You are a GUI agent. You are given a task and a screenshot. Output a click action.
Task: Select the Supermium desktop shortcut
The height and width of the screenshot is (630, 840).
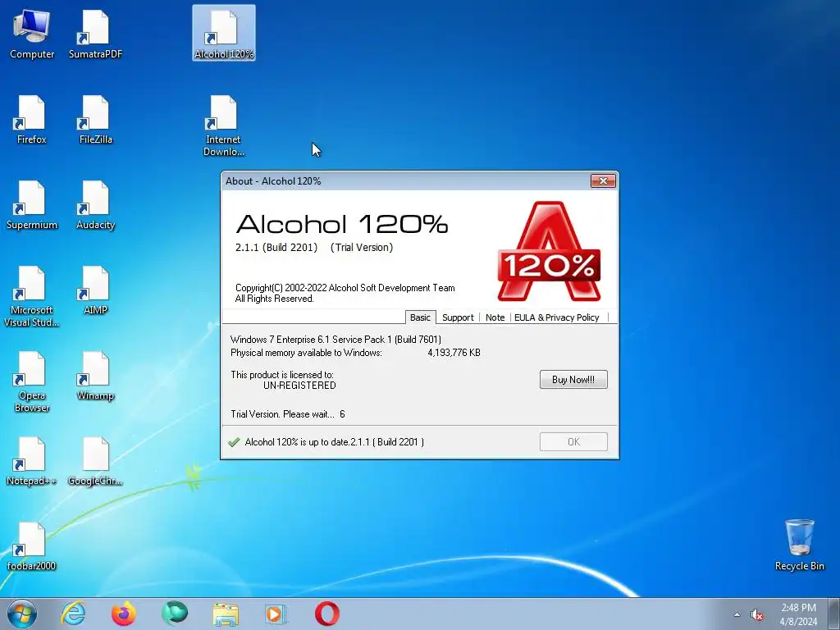[32, 206]
